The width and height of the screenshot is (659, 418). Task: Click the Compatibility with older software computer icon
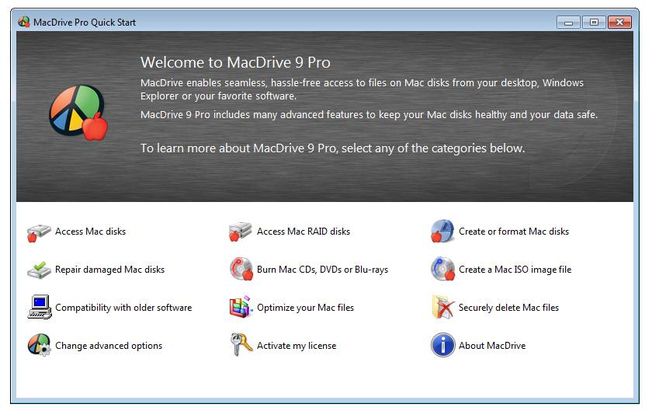[x=39, y=307]
